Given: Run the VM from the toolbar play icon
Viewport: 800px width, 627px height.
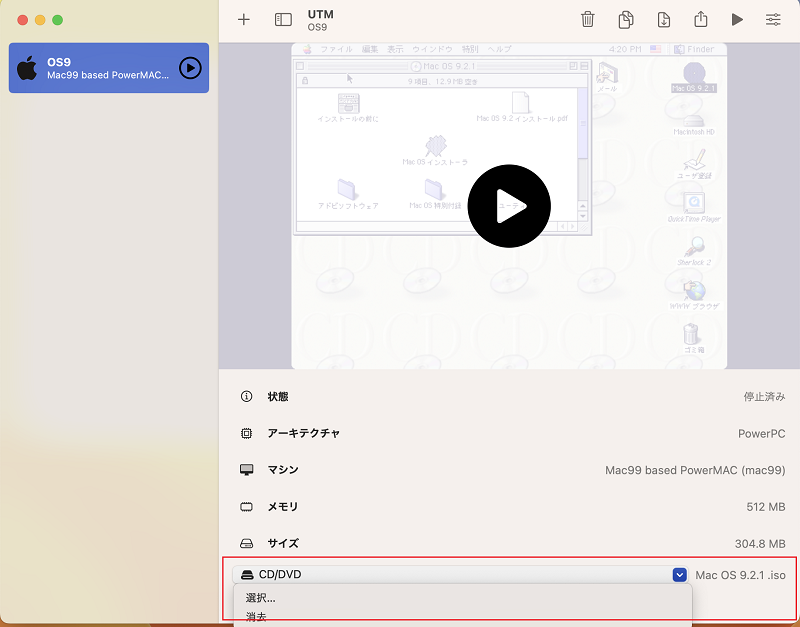Looking at the screenshot, I should click(737, 20).
